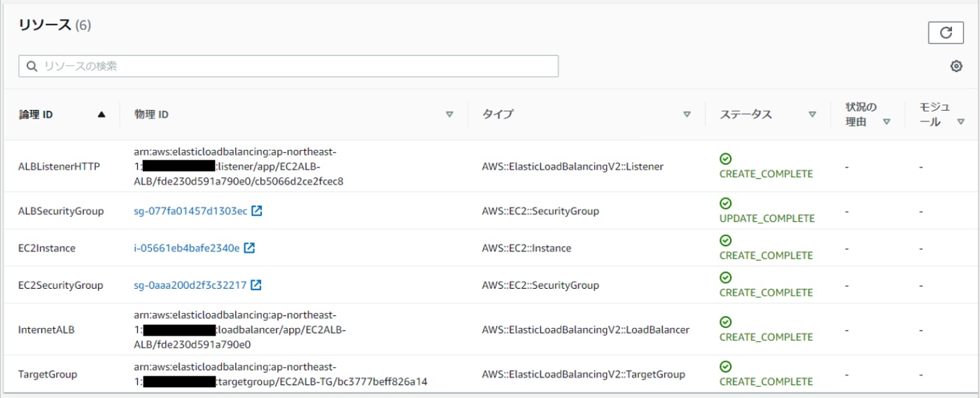Click the targetgroup ARN physical ID

coord(281,374)
